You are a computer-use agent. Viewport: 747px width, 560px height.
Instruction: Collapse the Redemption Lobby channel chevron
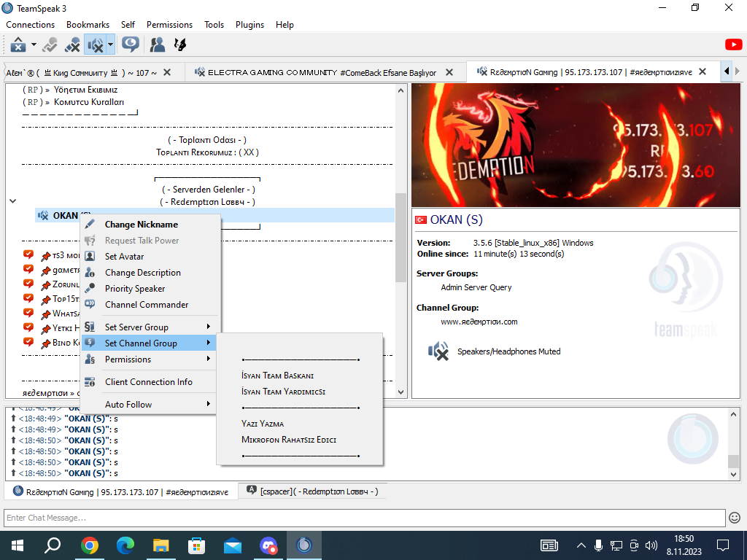(x=13, y=201)
